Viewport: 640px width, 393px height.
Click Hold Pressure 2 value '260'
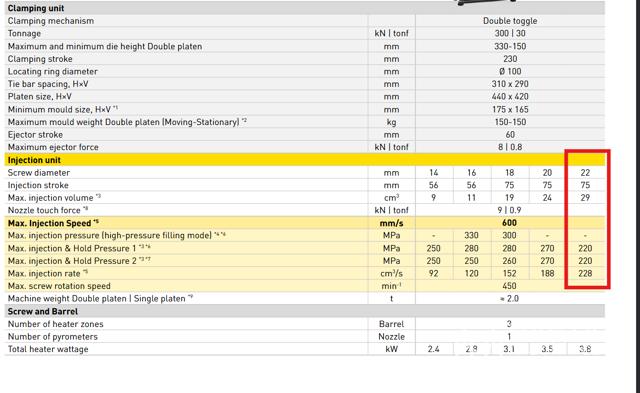pos(509,261)
